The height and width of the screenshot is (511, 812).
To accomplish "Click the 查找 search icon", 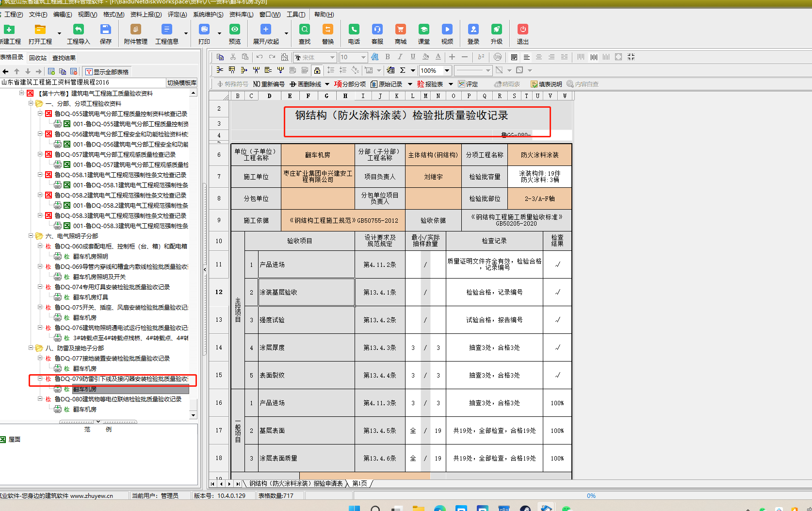I will 304,30.
